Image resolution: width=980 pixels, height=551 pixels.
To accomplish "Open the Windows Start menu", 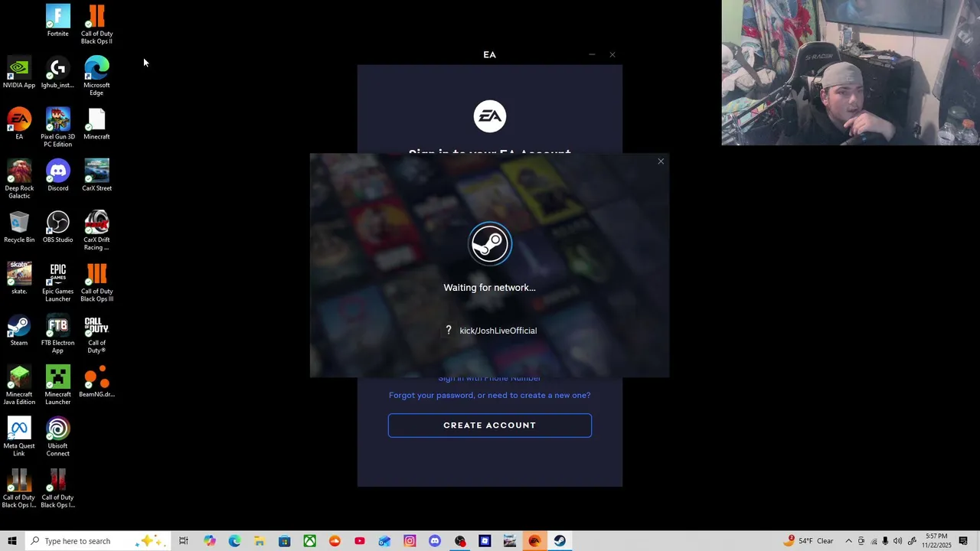I will coord(11,541).
